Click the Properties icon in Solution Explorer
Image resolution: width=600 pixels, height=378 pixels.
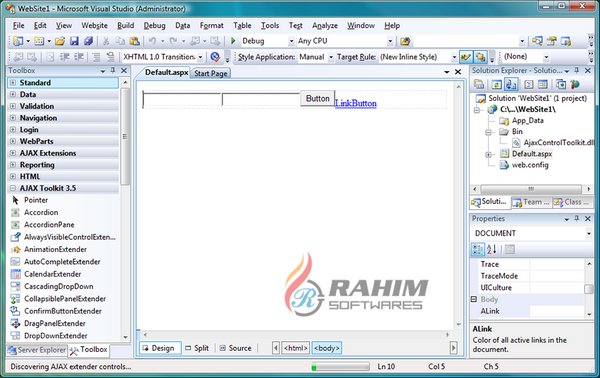click(x=479, y=85)
